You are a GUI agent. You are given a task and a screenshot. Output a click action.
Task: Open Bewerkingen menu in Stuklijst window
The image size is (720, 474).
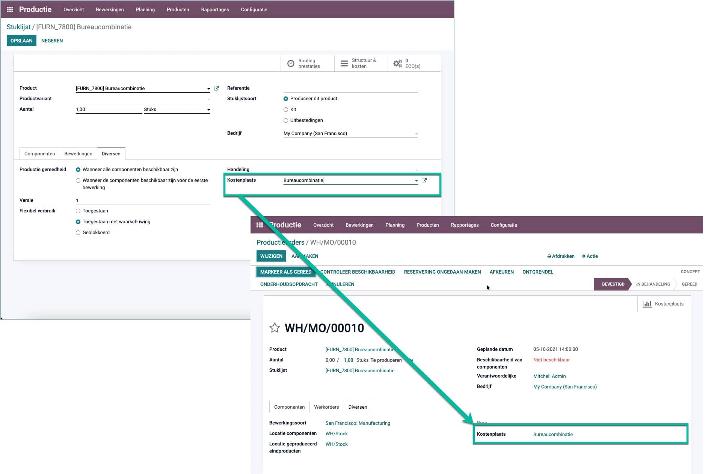pyautogui.click(x=109, y=9)
